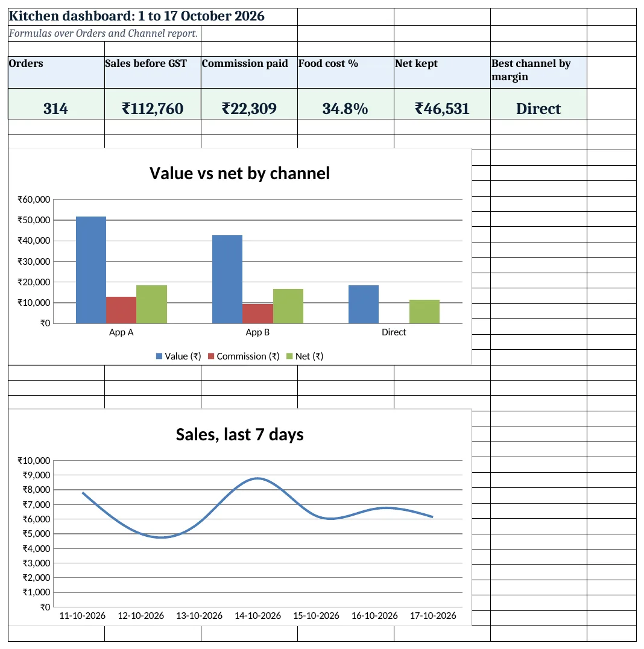Select the 'Best channel by margin' header cell
The image size is (644, 649).
pyautogui.click(x=538, y=72)
